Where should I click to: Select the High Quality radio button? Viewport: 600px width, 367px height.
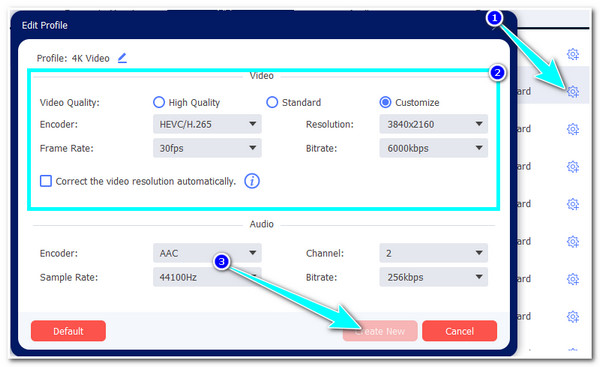pyautogui.click(x=158, y=102)
